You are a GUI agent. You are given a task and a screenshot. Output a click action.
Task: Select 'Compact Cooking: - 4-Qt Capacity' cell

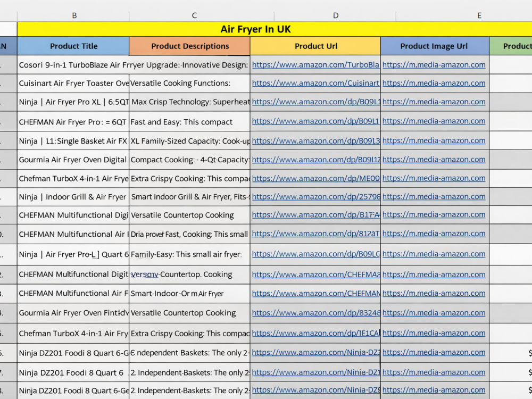(190, 160)
